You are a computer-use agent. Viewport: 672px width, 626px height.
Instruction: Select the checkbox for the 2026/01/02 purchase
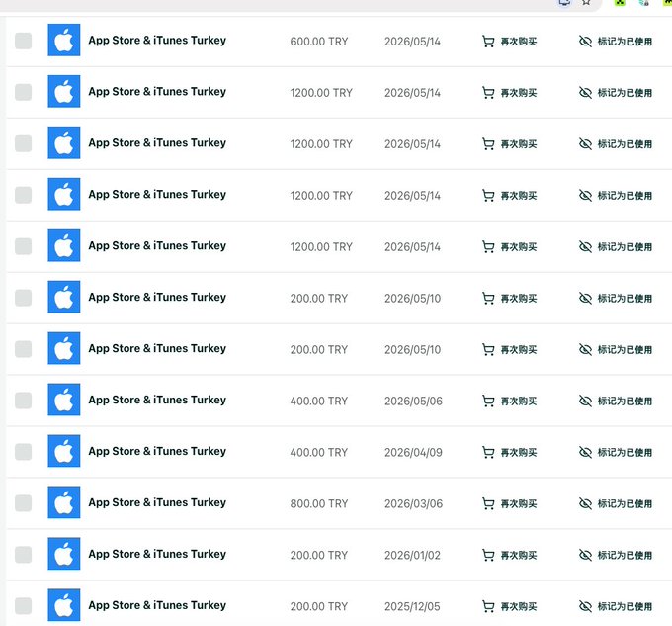coord(23,555)
